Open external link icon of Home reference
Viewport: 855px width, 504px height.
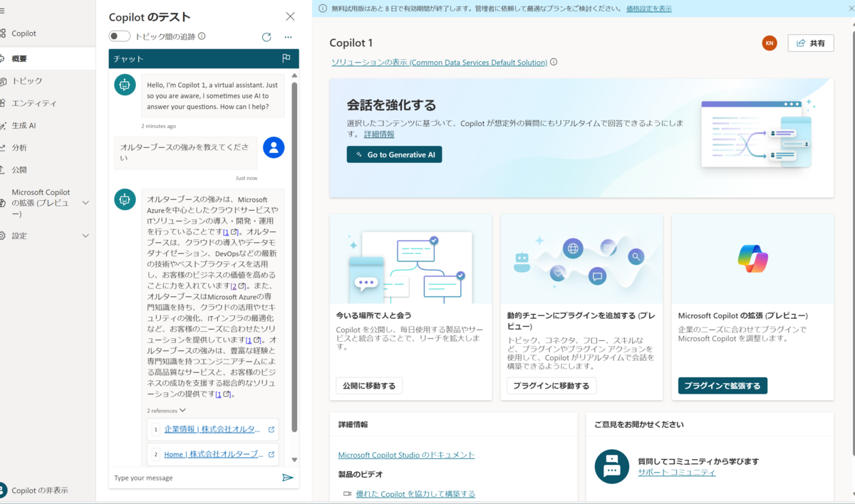point(271,454)
